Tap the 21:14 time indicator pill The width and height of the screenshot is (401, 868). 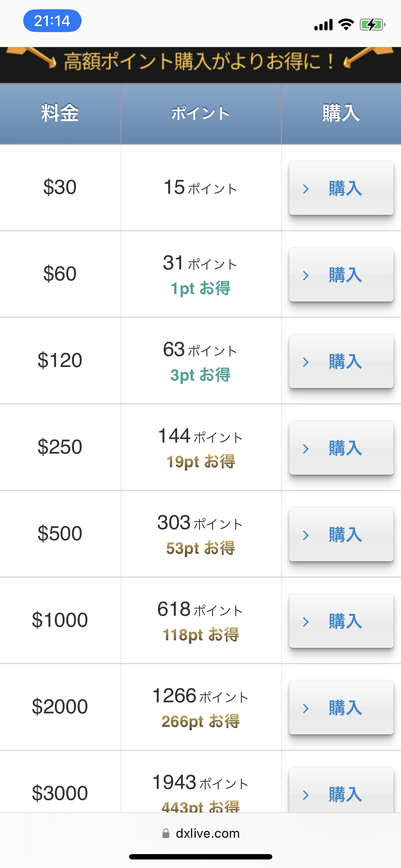(x=52, y=21)
